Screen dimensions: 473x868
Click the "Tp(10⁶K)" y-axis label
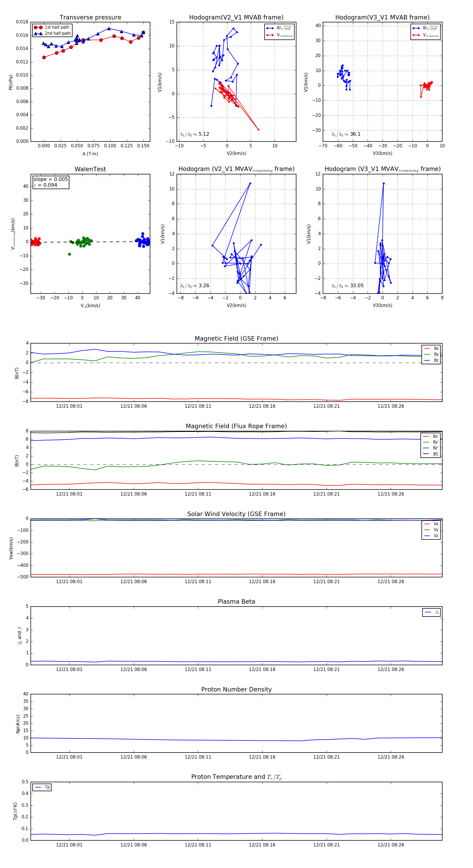[15, 811]
